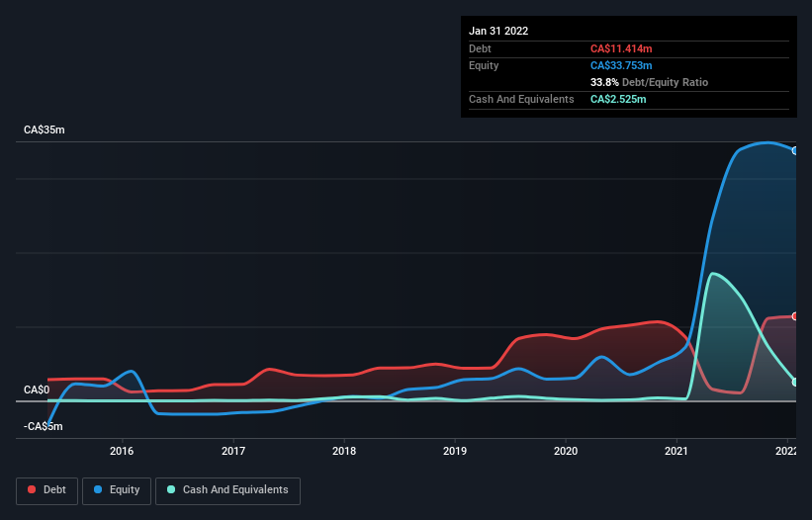Click the 2016 x-axis label
The width and height of the screenshot is (812, 520).
point(122,451)
